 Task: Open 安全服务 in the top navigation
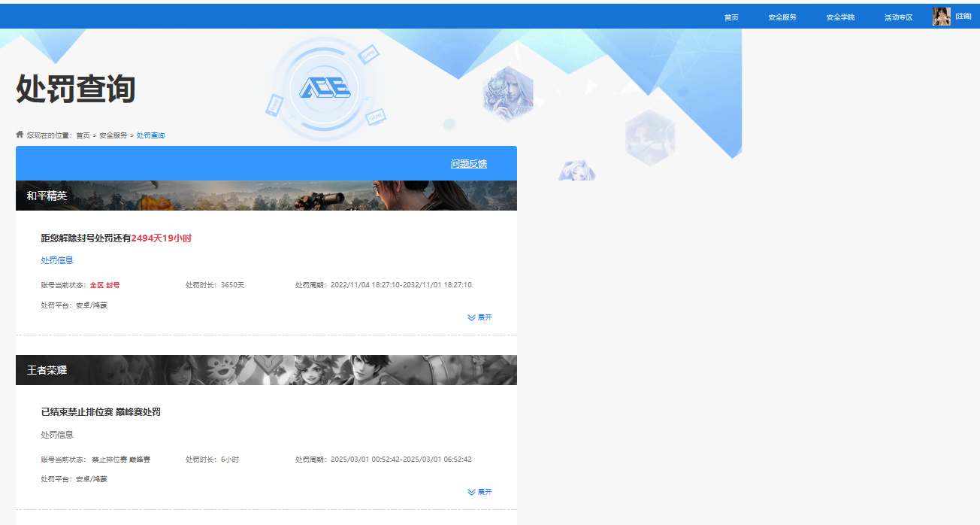tap(782, 17)
